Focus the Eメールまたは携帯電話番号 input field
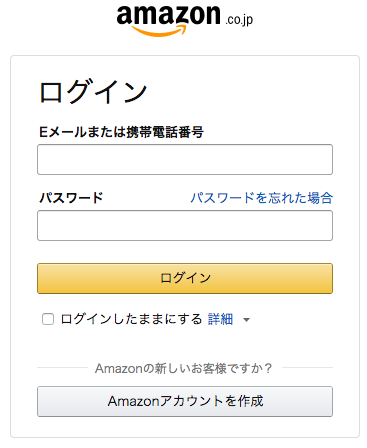367x448 pixels. [185, 159]
